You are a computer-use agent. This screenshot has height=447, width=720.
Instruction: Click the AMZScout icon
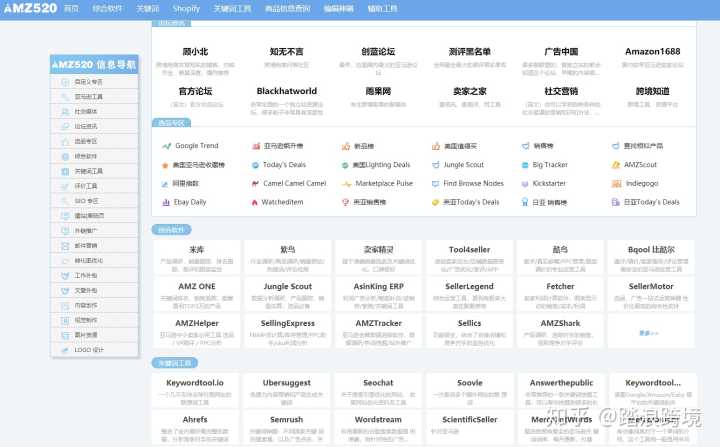pos(616,165)
